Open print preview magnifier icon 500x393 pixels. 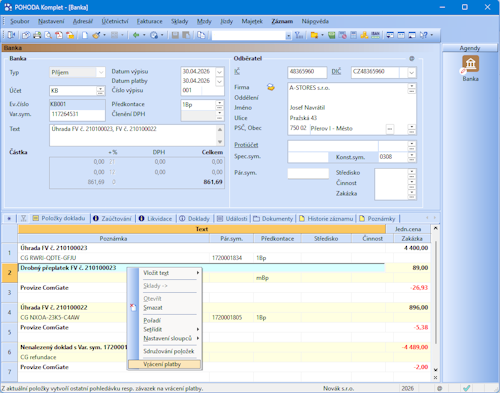coord(48,35)
